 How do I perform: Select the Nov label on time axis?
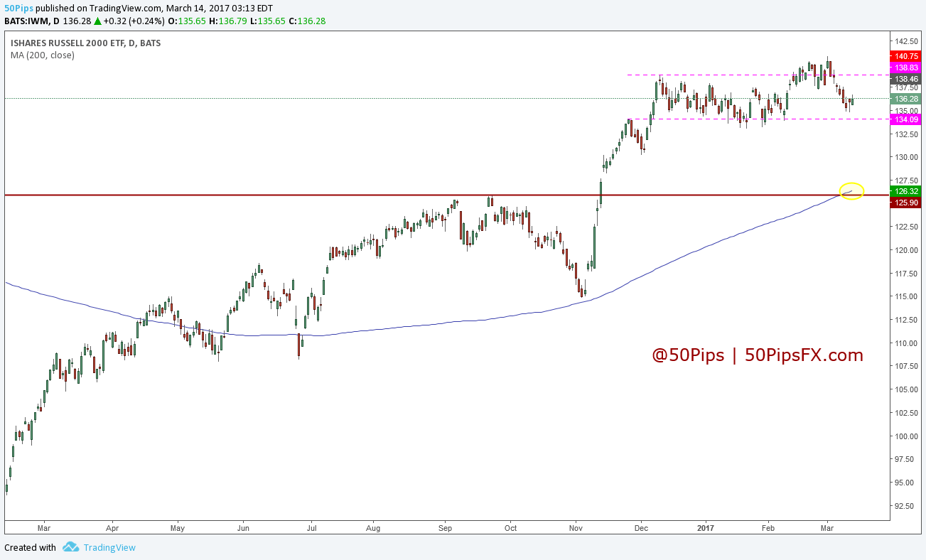tap(576, 528)
